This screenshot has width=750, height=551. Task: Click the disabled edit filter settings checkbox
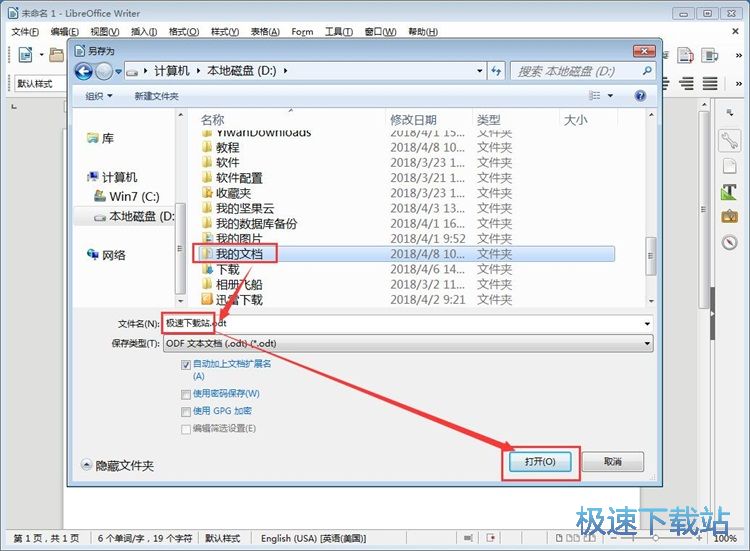click(x=186, y=429)
